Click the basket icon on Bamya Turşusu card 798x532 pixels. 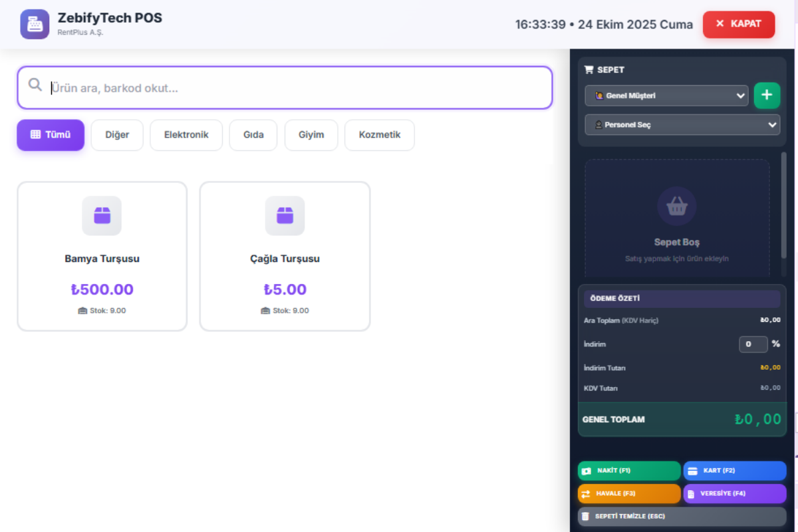coord(102,215)
